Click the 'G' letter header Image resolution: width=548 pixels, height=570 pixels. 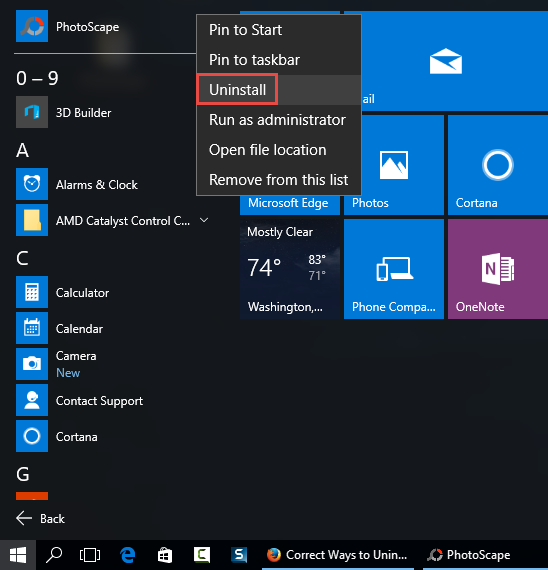point(23,474)
